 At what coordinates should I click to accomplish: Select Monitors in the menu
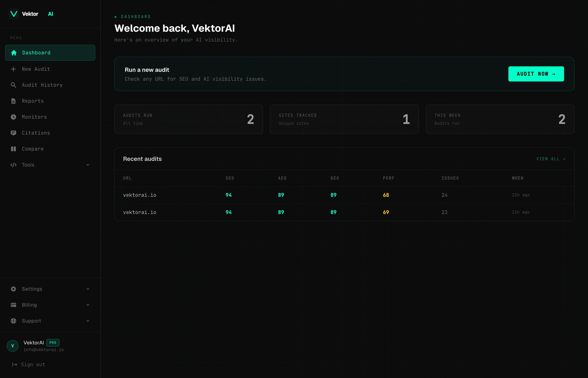click(x=50, y=117)
